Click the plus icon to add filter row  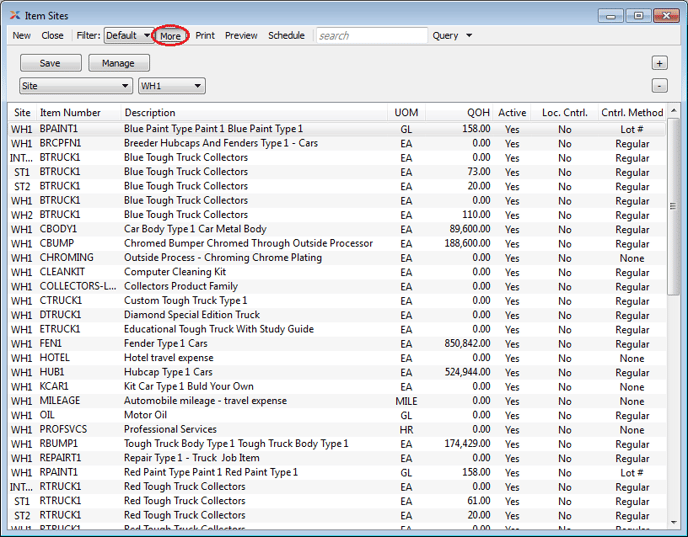coord(659,63)
